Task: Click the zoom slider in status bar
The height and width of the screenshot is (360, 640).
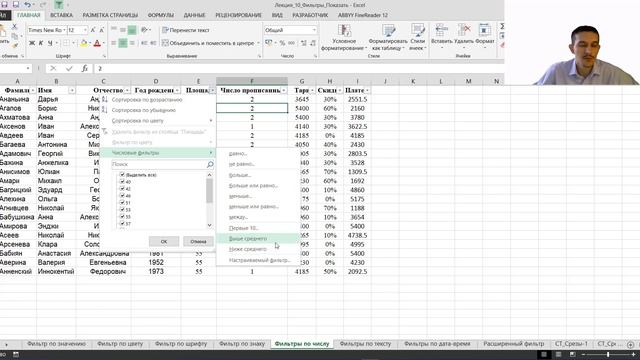Action: [x=608, y=355]
